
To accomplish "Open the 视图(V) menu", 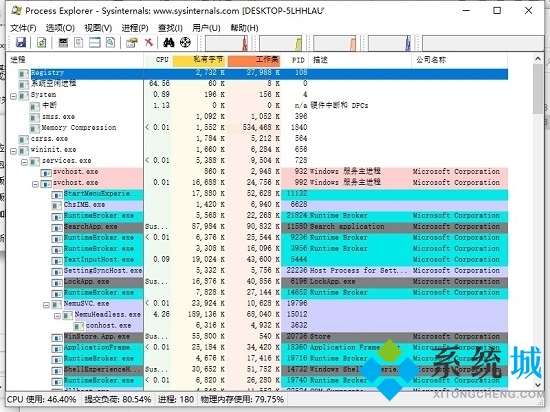I will (98, 28).
